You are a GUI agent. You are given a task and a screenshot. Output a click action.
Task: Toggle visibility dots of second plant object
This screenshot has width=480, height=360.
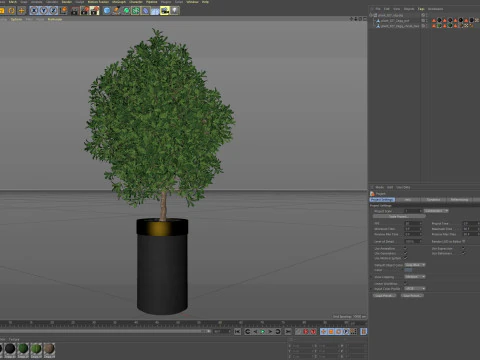(427, 21)
